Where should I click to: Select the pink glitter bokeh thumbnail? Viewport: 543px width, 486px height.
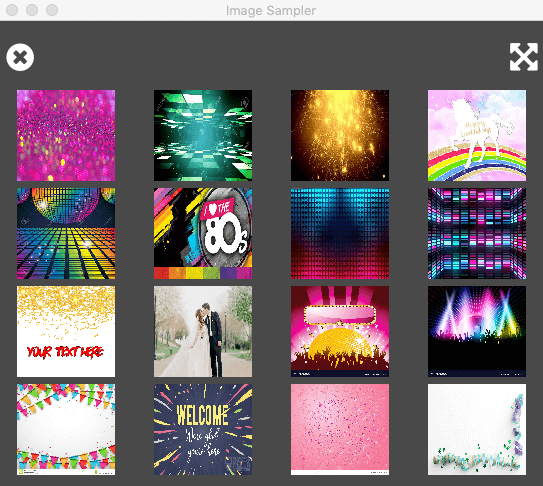pos(66,135)
